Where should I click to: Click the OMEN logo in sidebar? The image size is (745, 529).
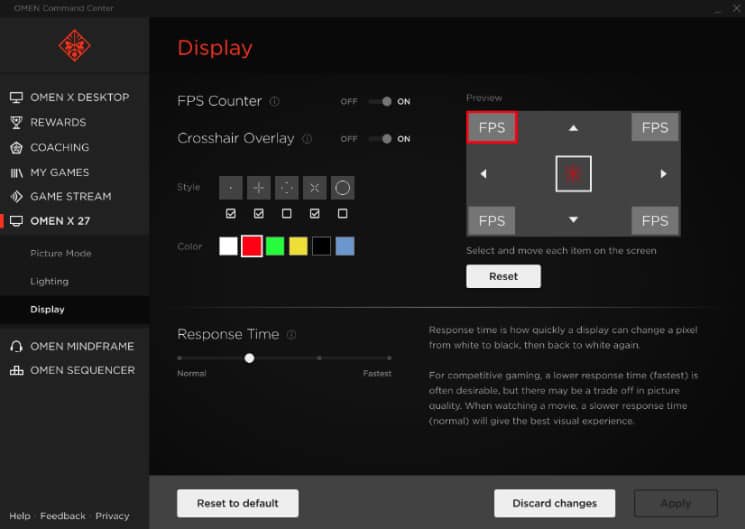[x=74, y=46]
